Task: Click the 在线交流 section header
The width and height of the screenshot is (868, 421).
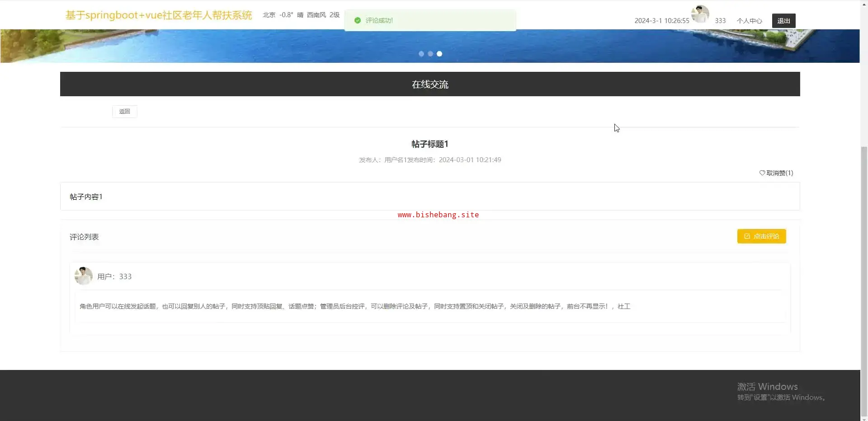Action: pyautogui.click(x=430, y=84)
